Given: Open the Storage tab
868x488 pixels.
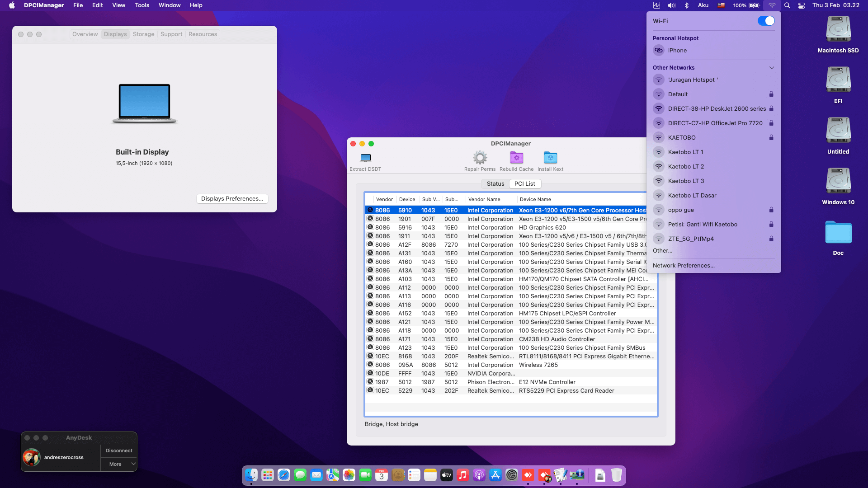Looking at the screenshot, I should coord(144,34).
